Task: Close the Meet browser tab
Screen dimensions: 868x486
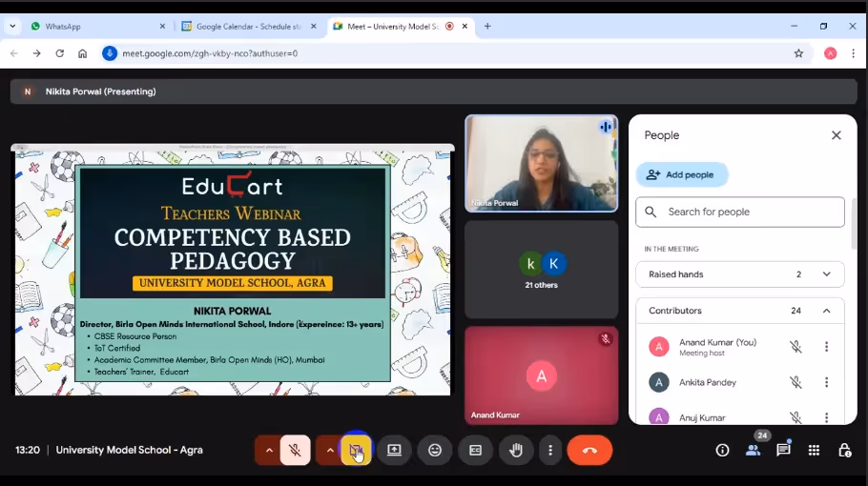Action: coord(465,26)
